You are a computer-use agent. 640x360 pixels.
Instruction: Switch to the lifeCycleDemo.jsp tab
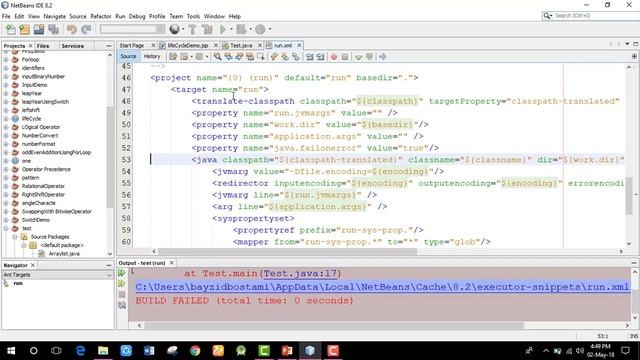188,45
